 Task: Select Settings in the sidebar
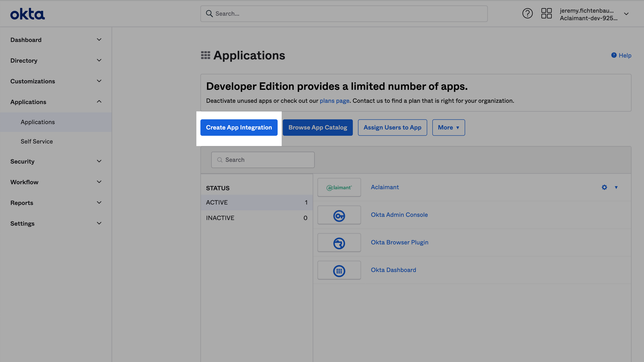click(22, 224)
